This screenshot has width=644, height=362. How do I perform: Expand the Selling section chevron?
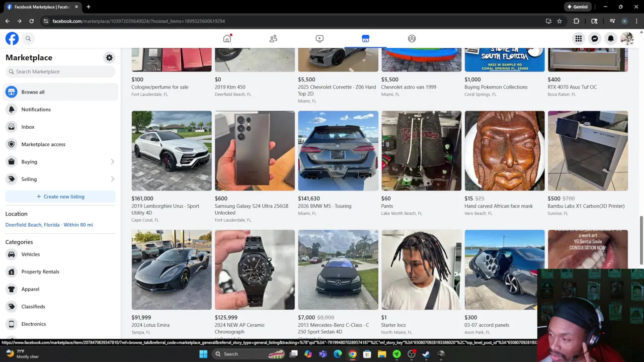112,179
